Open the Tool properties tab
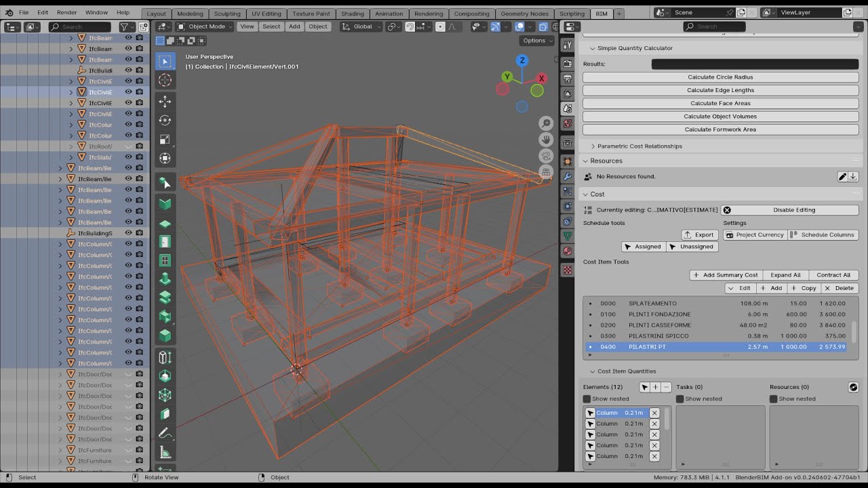 coord(568,45)
